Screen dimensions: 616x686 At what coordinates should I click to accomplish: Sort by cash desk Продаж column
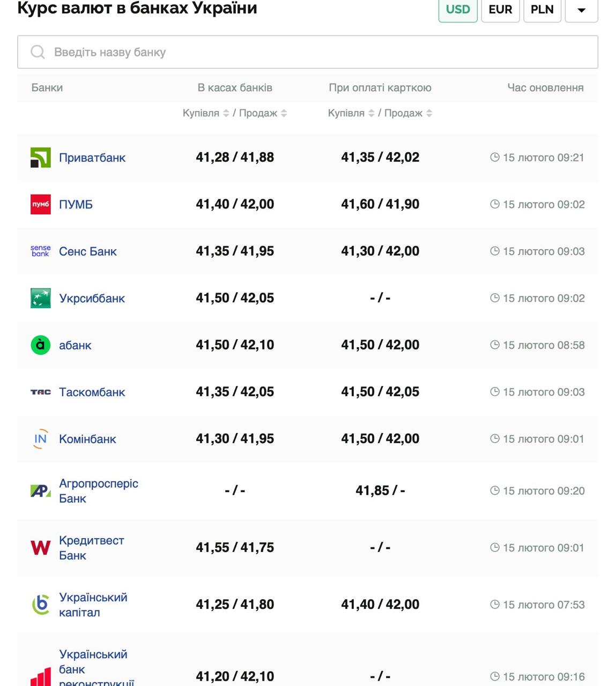coord(284,113)
